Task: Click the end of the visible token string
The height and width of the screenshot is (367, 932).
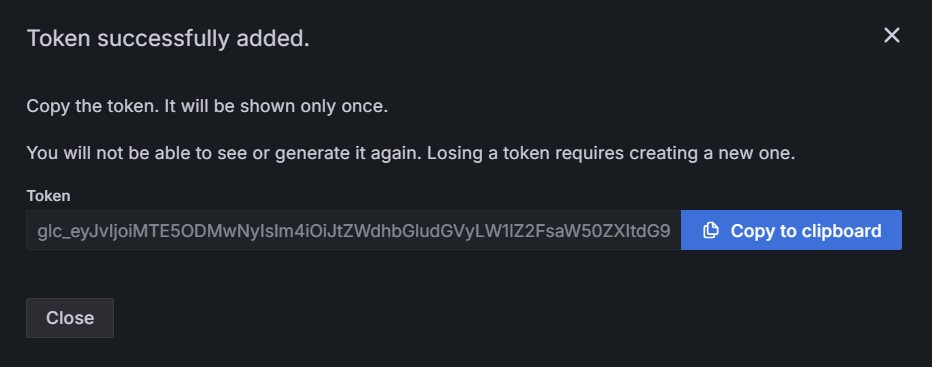Action: tap(671, 231)
